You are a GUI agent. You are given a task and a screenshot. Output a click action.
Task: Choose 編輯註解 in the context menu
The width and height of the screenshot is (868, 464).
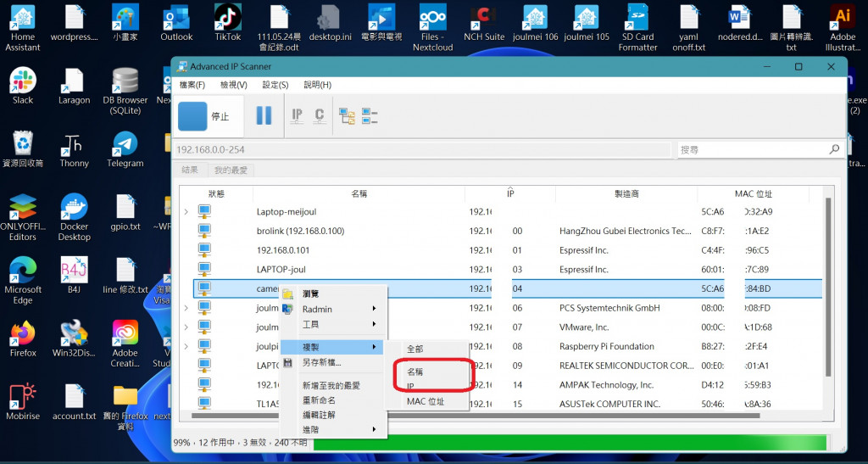333,415
